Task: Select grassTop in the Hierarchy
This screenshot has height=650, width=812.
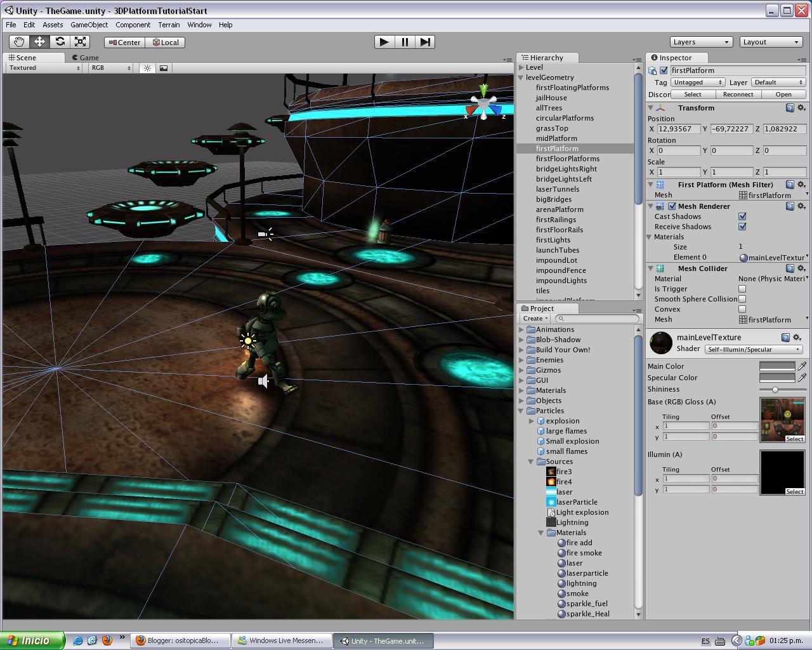Action: click(552, 128)
